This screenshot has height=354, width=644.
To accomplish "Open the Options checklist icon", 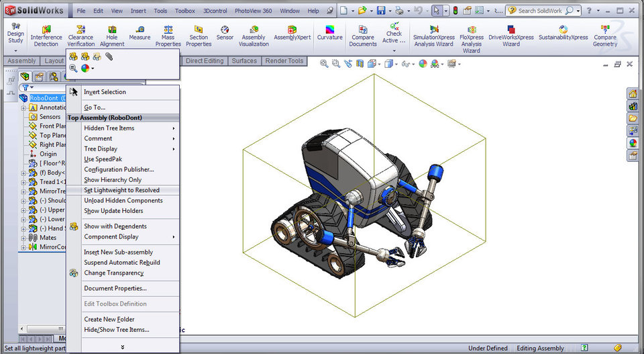I will pos(479,11).
